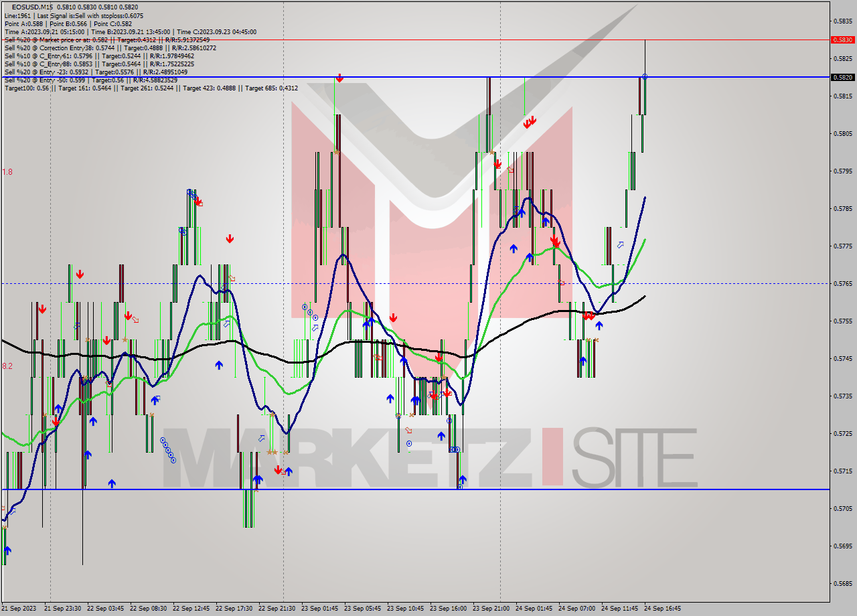857x616 pixels.
Task: Click the '22 Sep 17:30' time label
Action: (234, 609)
